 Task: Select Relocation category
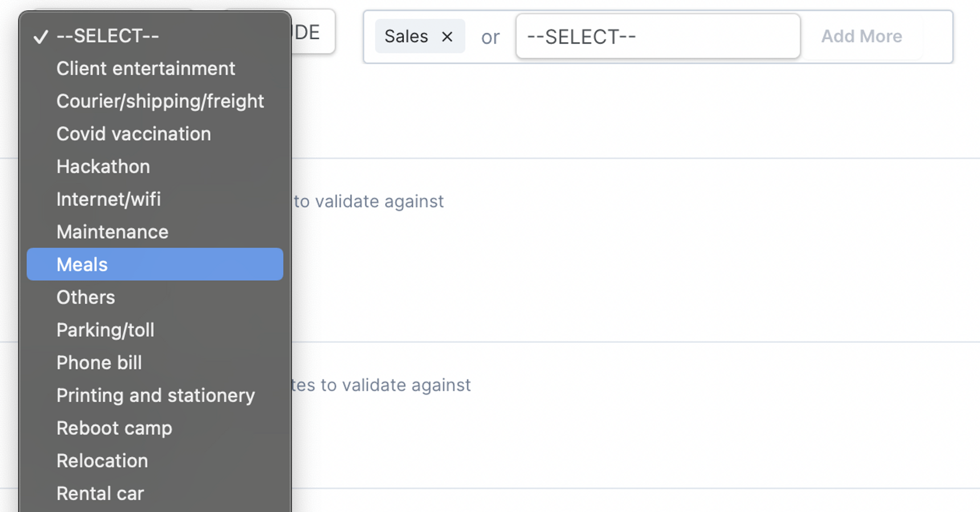155,461
